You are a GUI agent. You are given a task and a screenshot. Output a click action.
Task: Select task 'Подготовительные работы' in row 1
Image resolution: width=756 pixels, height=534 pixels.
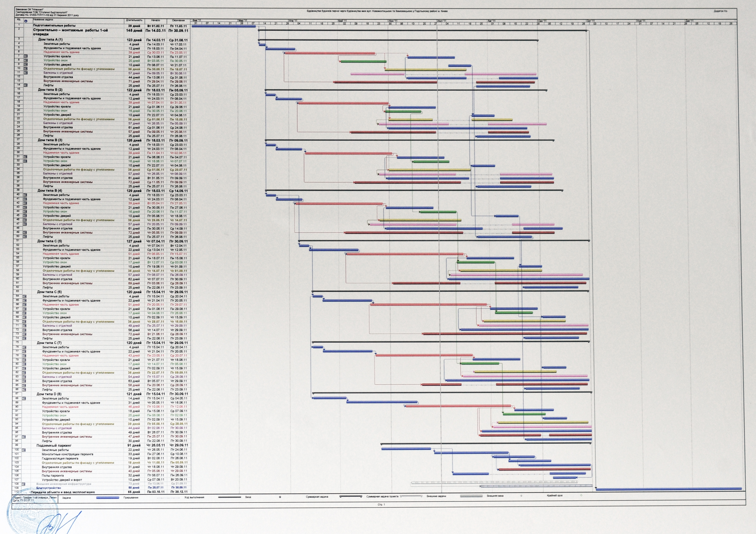pos(54,25)
